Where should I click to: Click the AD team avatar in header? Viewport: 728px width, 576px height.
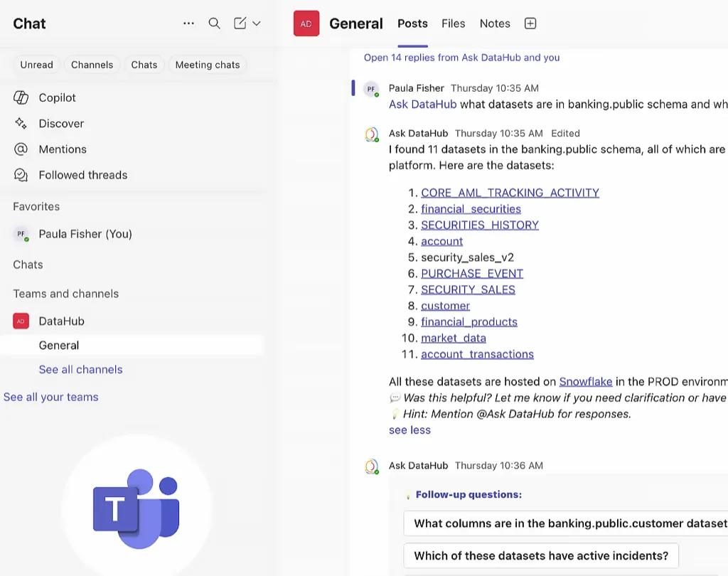(306, 23)
